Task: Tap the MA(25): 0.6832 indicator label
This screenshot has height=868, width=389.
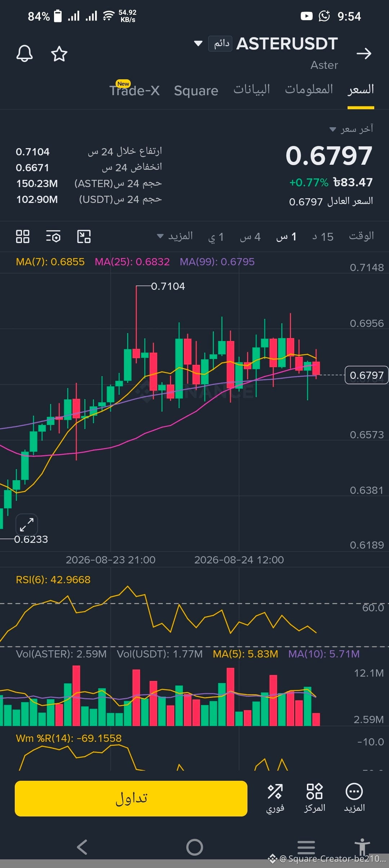Action: pyautogui.click(x=132, y=262)
